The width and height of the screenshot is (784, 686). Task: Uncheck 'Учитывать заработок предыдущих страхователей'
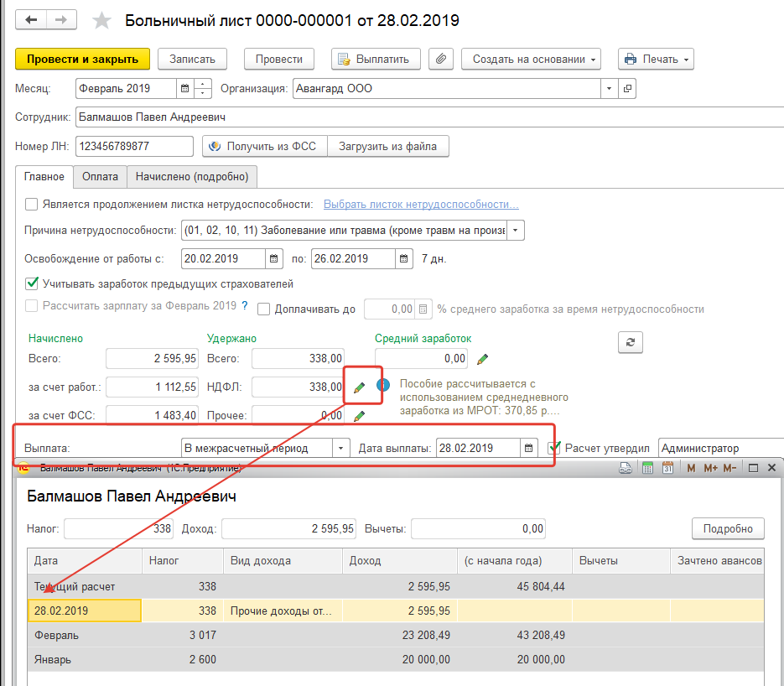(x=32, y=283)
